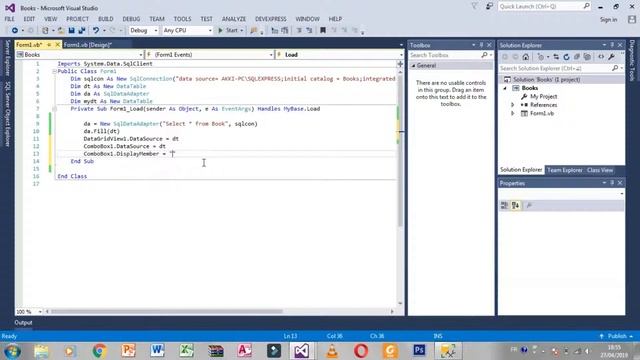Toggle pin on Form1.vb tab

pos(49,45)
